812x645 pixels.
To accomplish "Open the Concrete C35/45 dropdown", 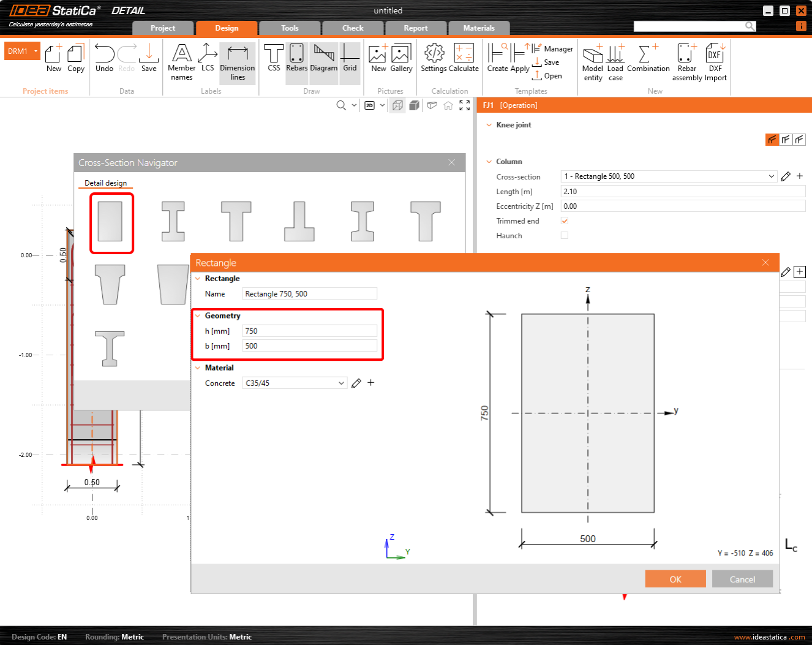I will [x=341, y=383].
